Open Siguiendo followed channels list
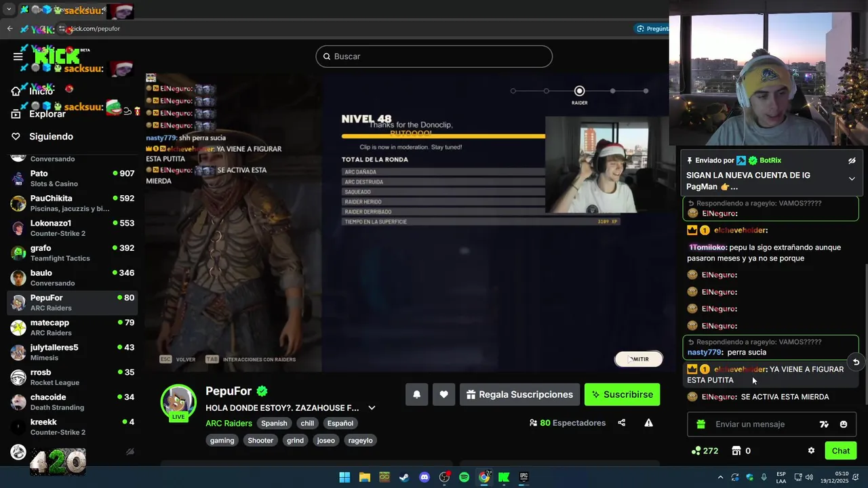Viewport: 868px width, 488px height. [x=51, y=136]
